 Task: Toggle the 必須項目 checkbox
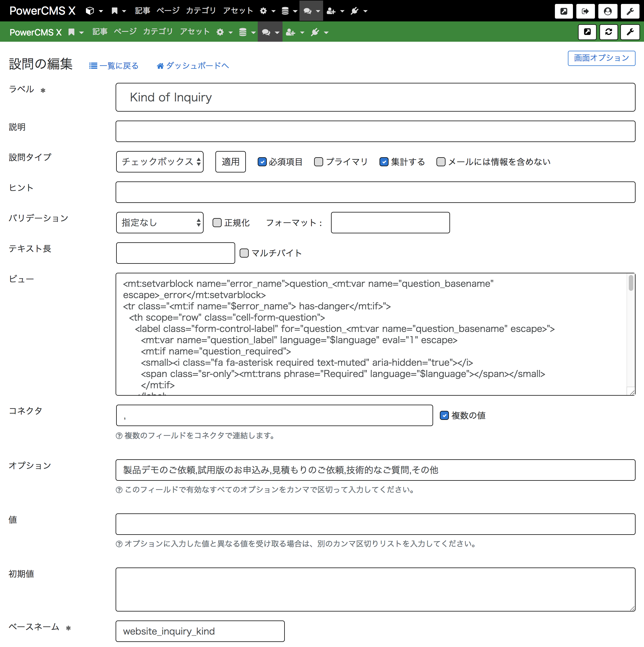(x=262, y=162)
